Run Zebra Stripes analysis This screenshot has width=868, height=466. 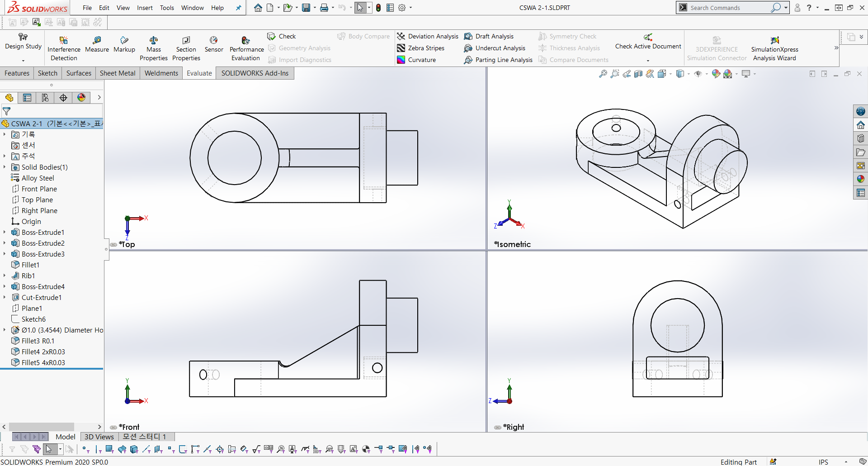(x=421, y=48)
